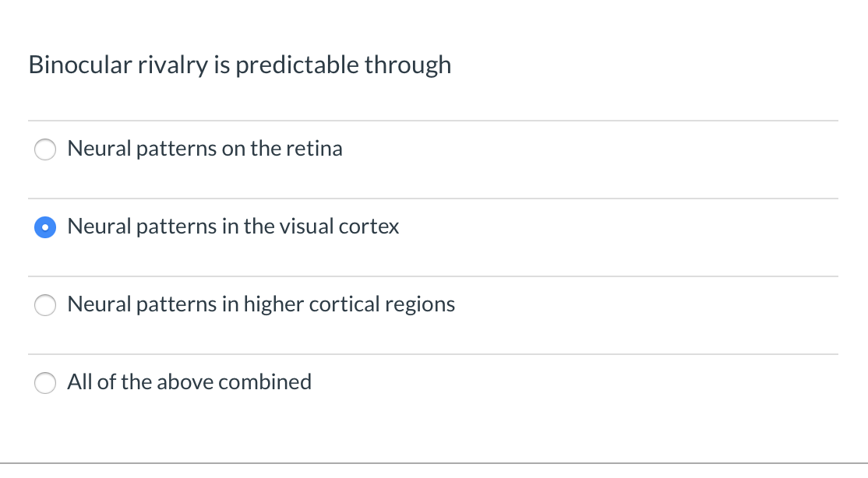Click the question 'Binocular rivalry is predictable through'
This screenshot has width=868, height=478.
click(x=239, y=65)
